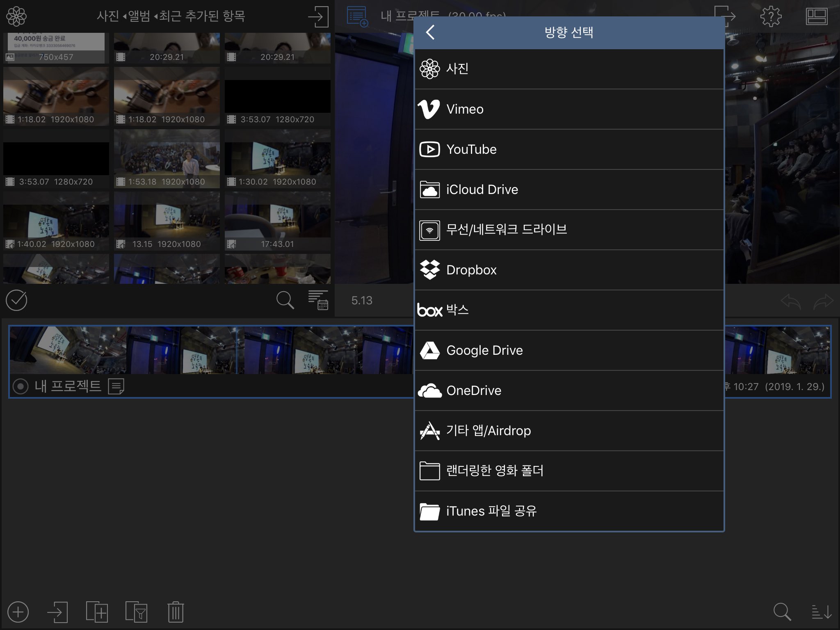Open the help and settings gear
This screenshot has width=840, height=630.
pyautogui.click(x=771, y=17)
